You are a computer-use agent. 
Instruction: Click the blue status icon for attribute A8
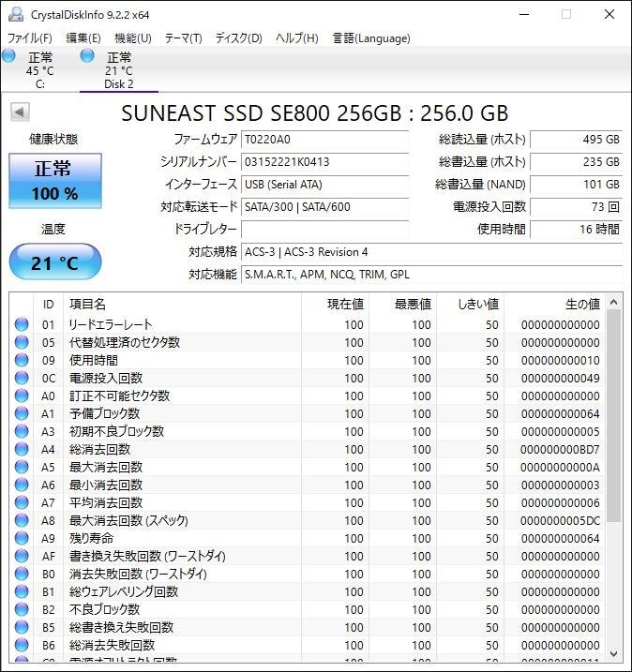pos(22,520)
